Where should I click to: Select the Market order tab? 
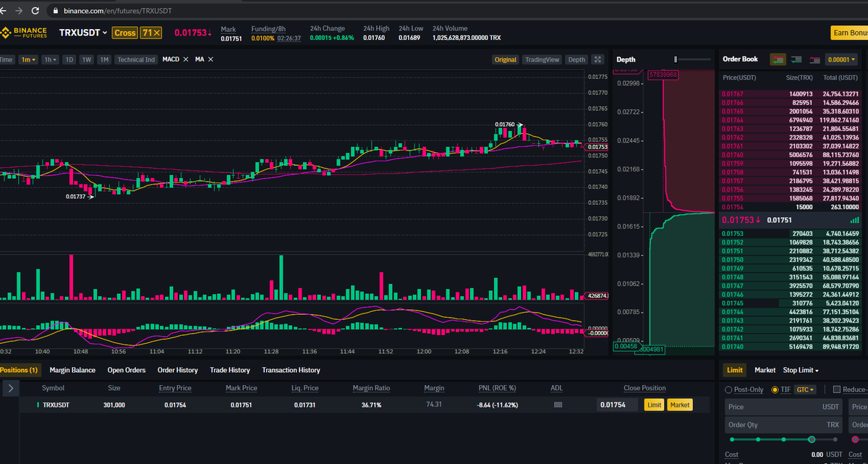point(765,370)
